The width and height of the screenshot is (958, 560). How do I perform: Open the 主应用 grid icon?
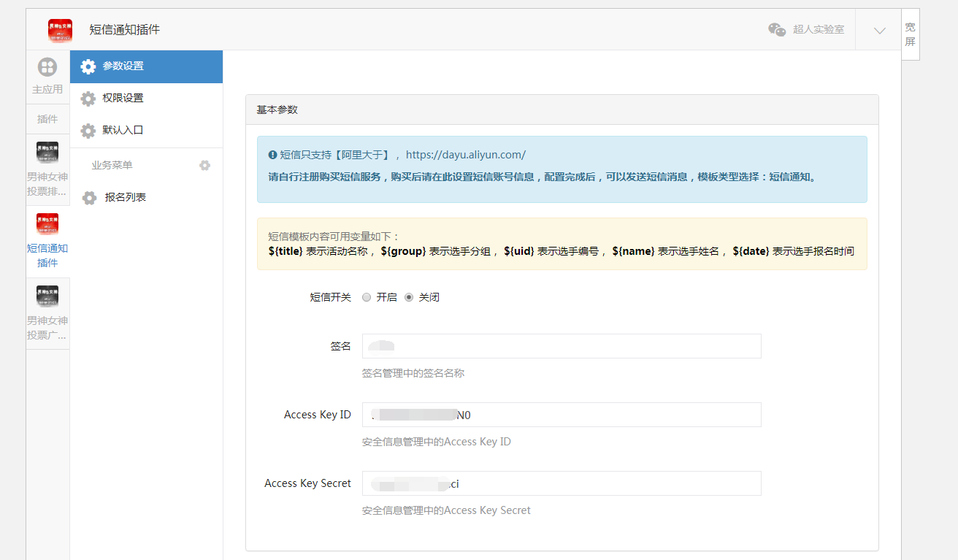[x=47, y=67]
